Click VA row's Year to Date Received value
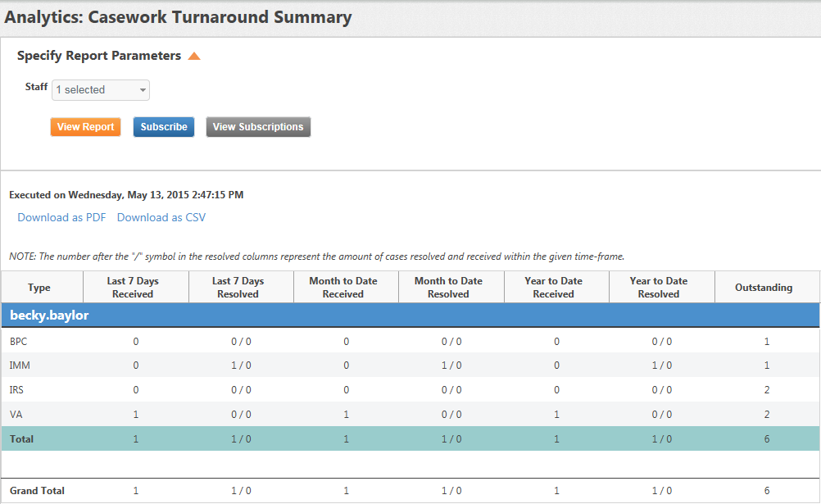Viewport: 821px width, 504px height. [556, 415]
